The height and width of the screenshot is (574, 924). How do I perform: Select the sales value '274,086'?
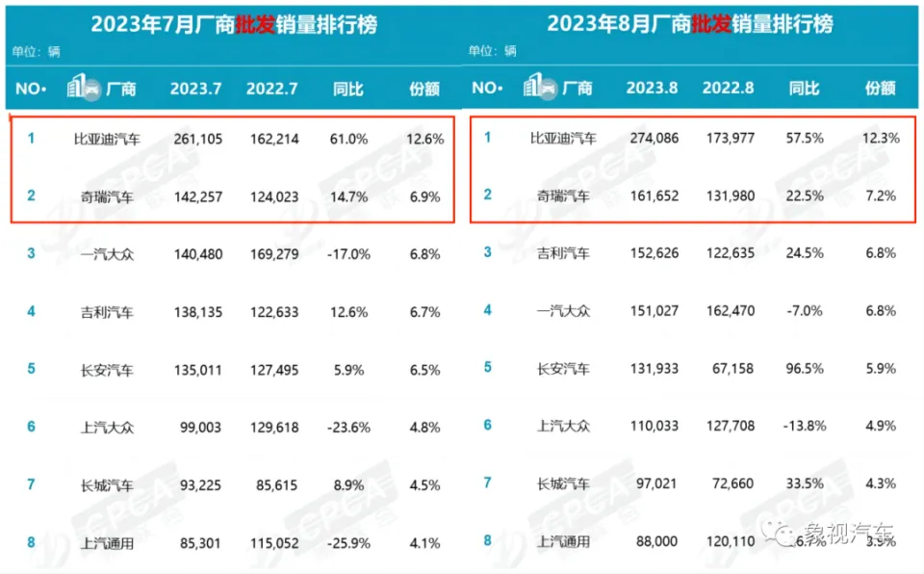click(x=654, y=138)
